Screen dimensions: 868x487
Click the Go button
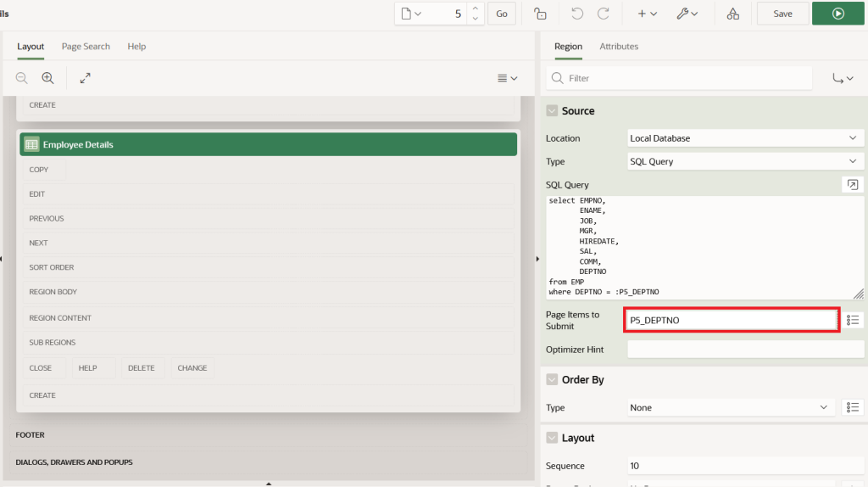pos(502,14)
